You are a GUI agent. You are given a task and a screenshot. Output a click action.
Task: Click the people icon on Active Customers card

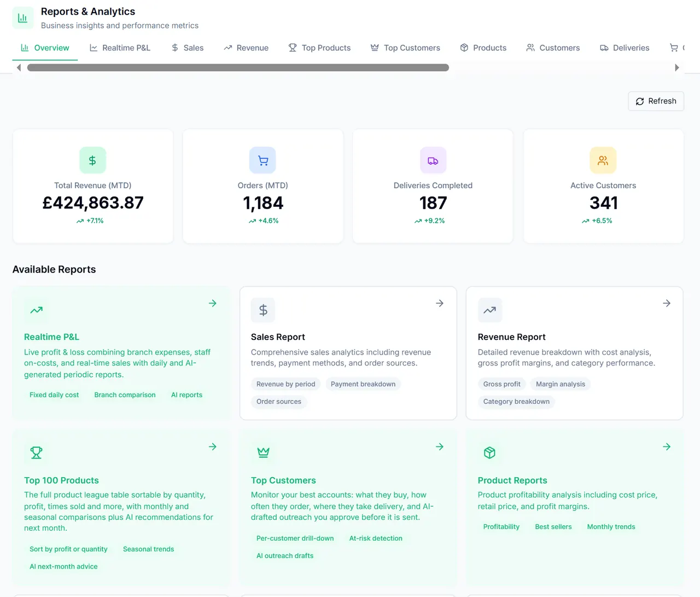point(603,160)
